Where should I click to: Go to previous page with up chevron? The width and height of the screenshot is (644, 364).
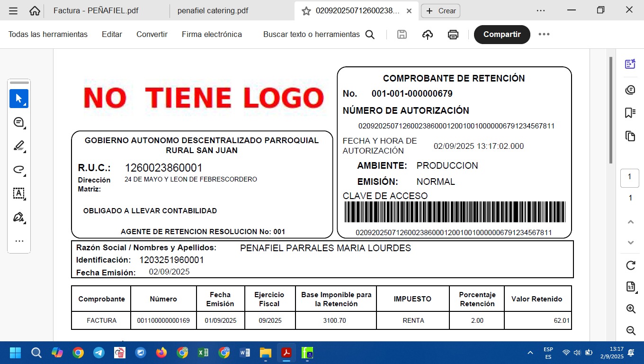click(x=630, y=222)
